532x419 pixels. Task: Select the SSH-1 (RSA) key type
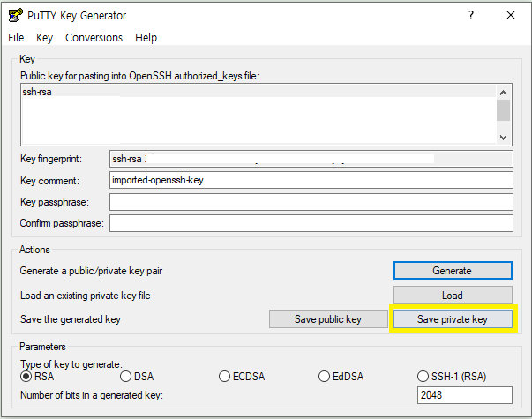[452, 377]
